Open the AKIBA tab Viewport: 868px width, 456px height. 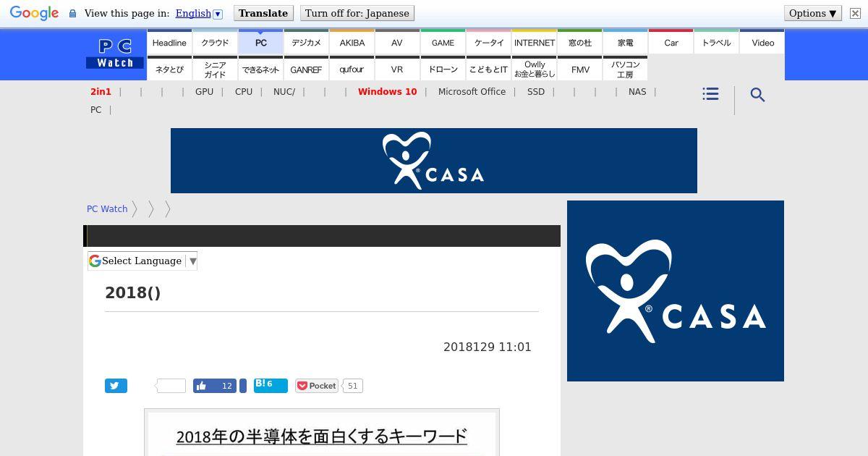coord(352,42)
